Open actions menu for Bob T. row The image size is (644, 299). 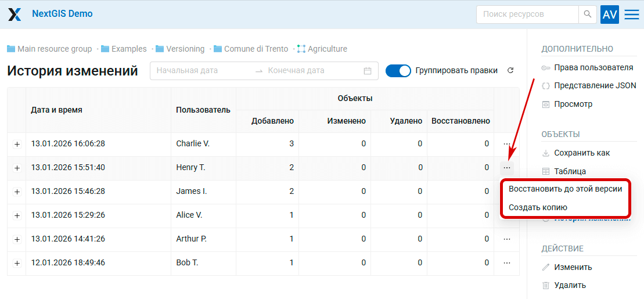tap(507, 262)
